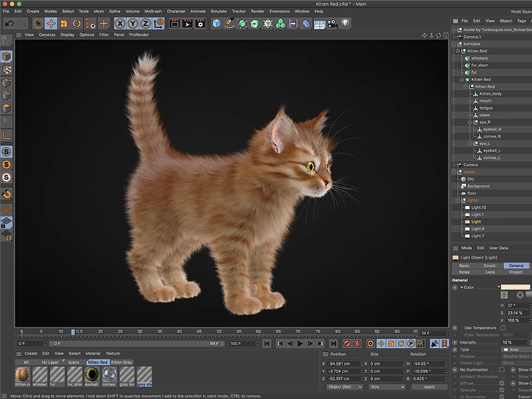Toggle the Z axis lock
This screenshot has height=399, width=532.
(x=146, y=23)
